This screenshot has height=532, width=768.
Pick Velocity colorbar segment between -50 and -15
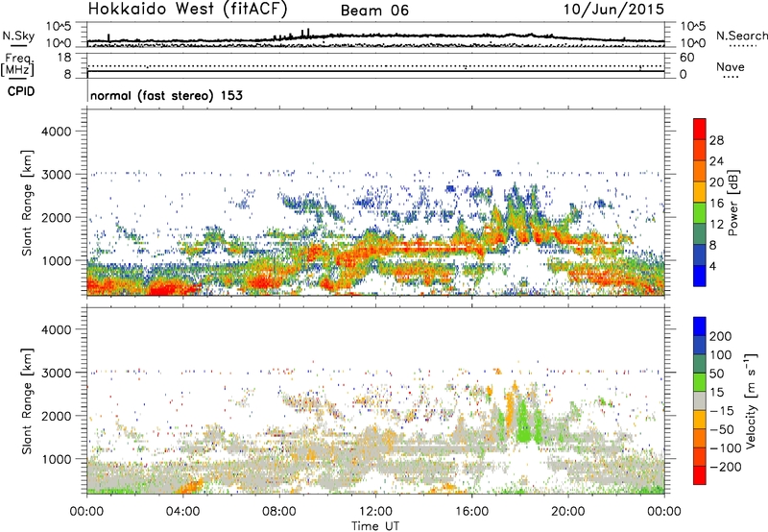click(700, 420)
